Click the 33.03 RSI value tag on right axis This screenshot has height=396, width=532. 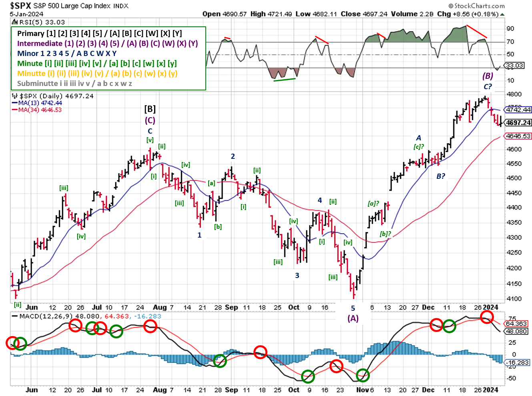514,65
